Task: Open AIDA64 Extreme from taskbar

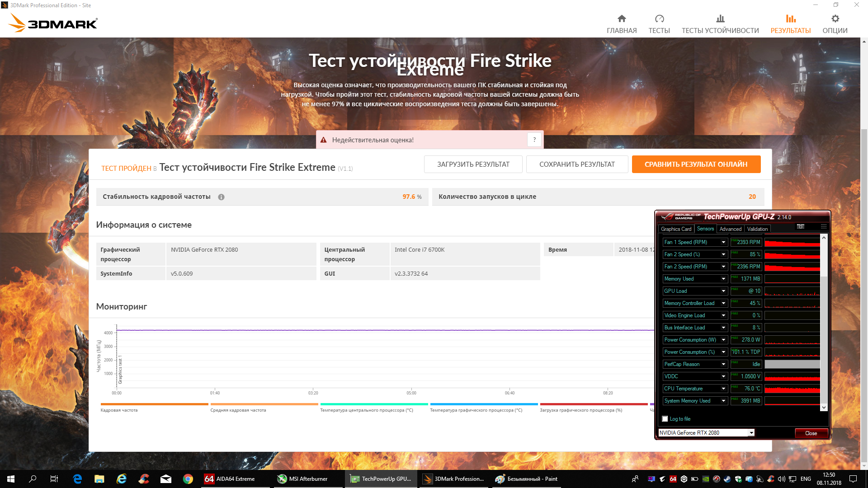Action: [231, 479]
